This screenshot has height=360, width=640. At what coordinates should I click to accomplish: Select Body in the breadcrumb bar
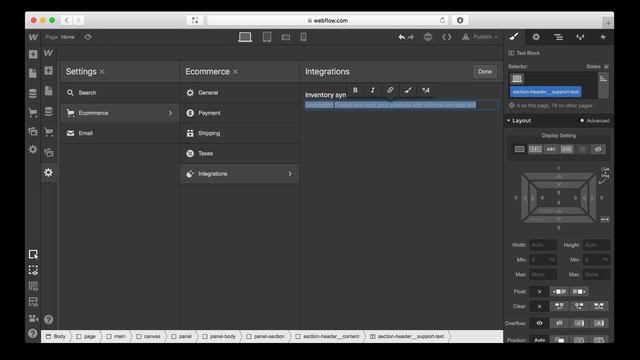[56, 337]
